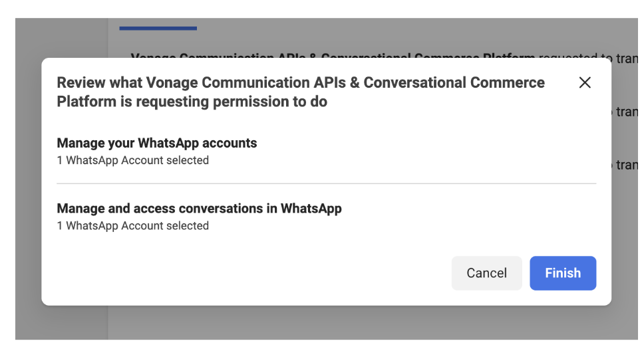Click the word 'WhatsApp' in the conversations heading
This screenshot has height=343, width=644.
pos(311,209)
